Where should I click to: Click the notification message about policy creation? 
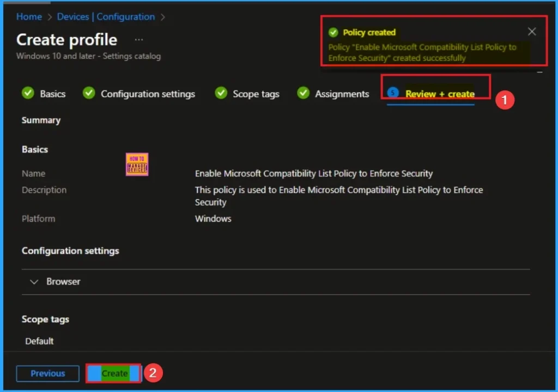pos(422,53)
